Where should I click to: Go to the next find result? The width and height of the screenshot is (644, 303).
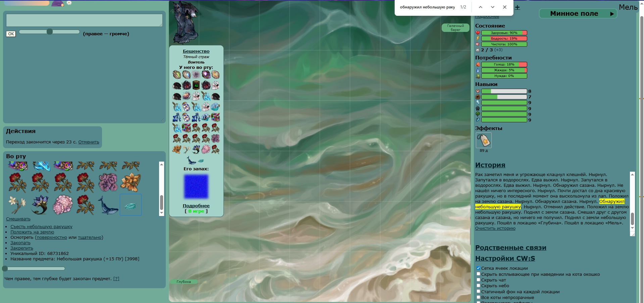[x=493, y=7]
